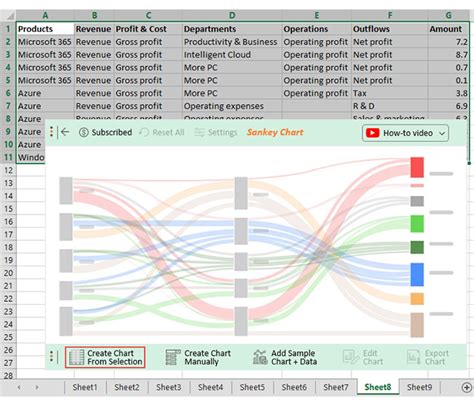Switch to Sheet3 tab
474x406 pixels.
(169, 387)
